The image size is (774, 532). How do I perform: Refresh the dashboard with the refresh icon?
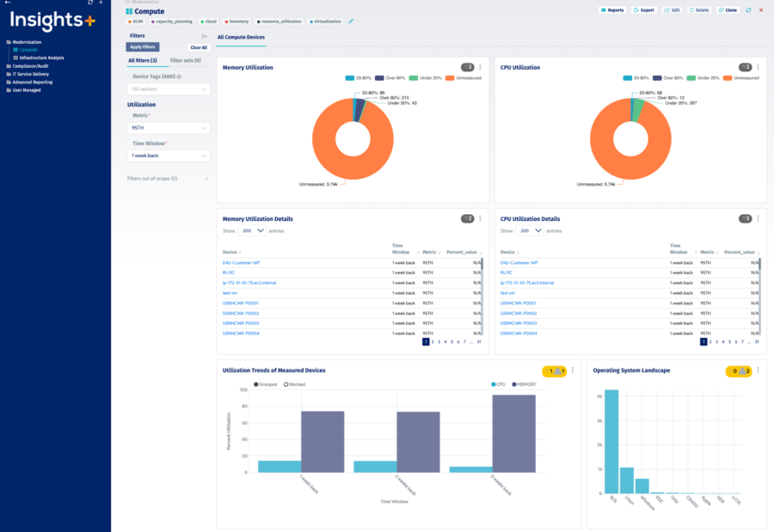point(748,9)
